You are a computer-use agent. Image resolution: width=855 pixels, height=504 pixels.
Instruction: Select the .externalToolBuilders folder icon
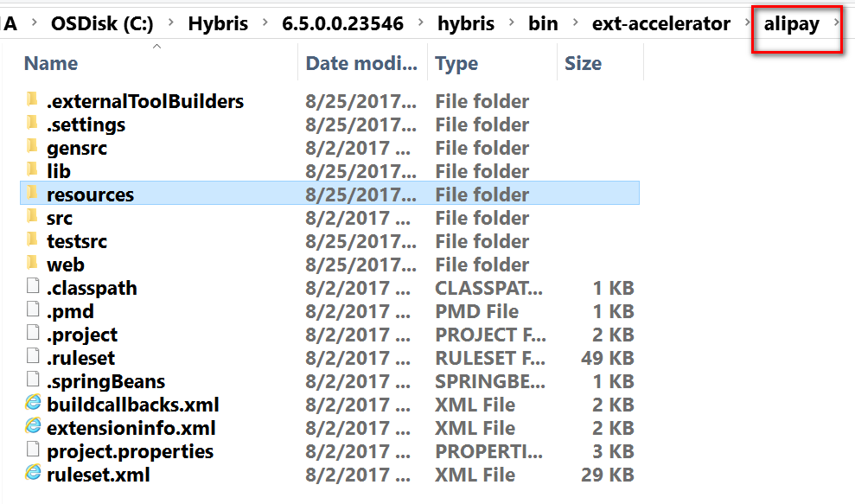33,99
